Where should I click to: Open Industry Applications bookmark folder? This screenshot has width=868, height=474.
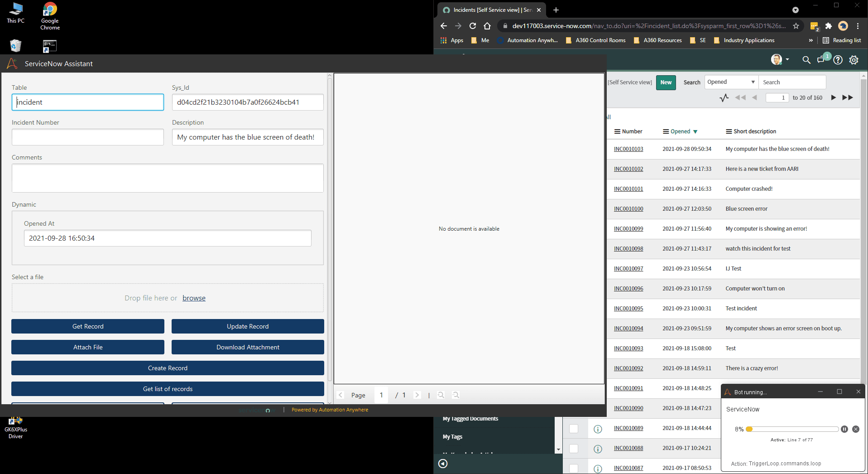coord(744,40)
